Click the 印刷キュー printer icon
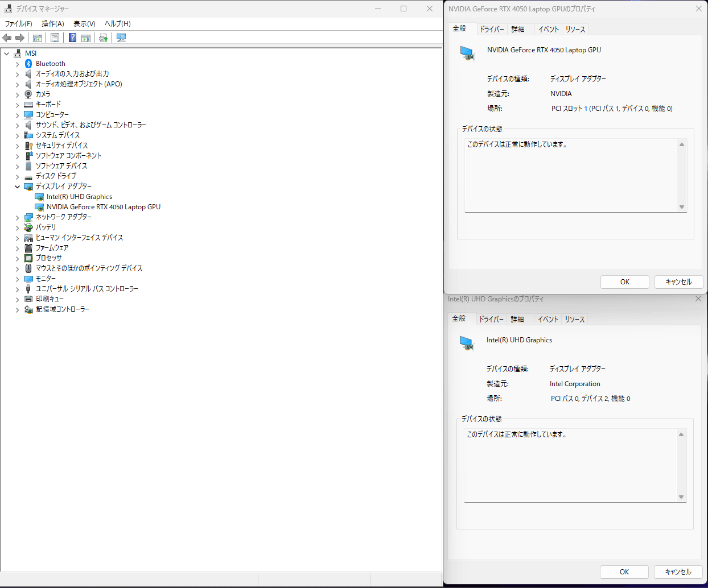This screenshot has width=708, height=588. 28,299
